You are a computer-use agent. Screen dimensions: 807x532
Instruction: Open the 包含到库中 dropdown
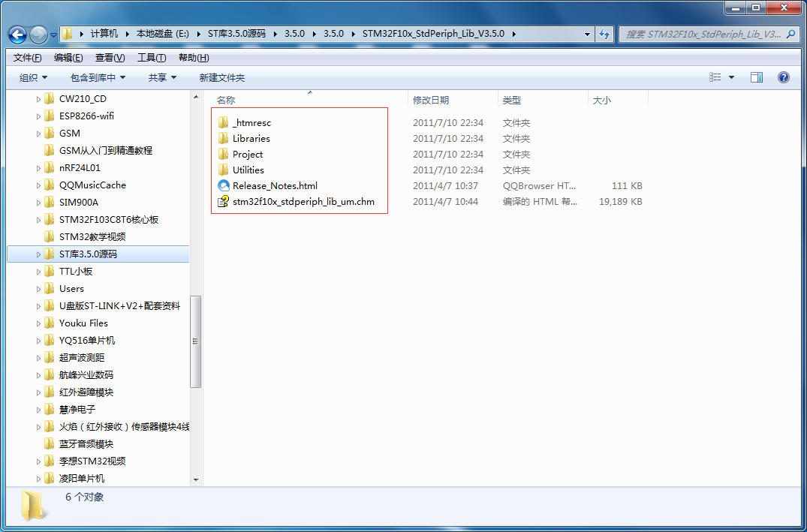[98, 78]
